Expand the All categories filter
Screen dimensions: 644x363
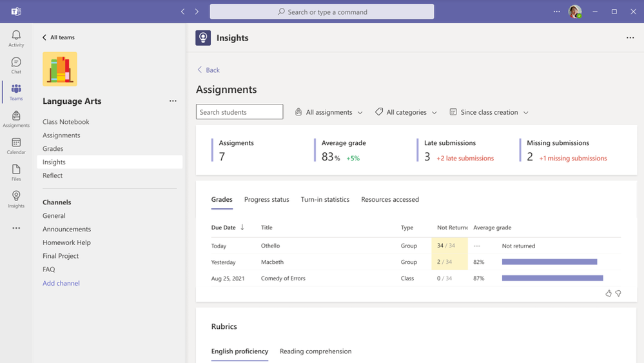pos(406,112)
